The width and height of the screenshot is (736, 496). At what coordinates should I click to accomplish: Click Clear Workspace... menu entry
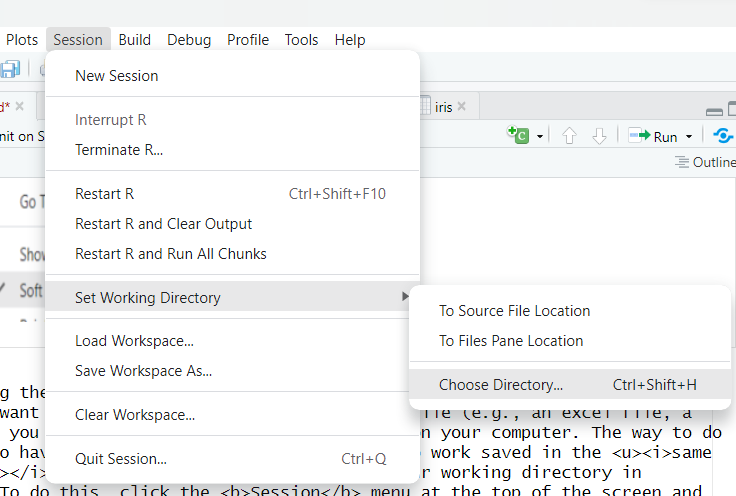point(134,415)
